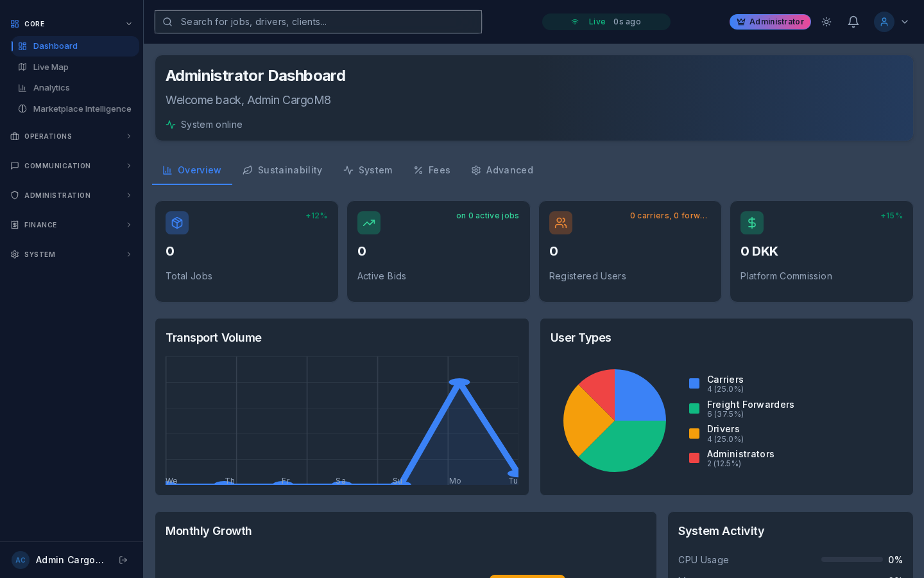The image size is (924, 578).
Task: Open the user profile avatar
Action: point(884,21)
